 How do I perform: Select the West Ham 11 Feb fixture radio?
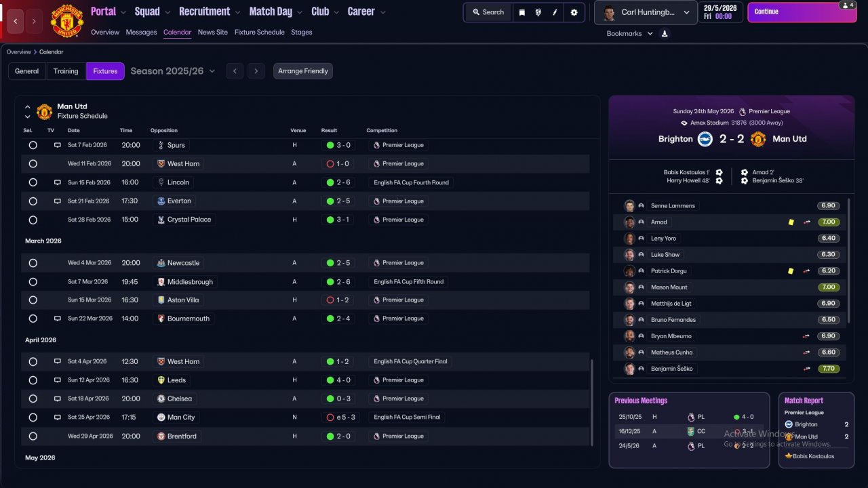point(33,164)
